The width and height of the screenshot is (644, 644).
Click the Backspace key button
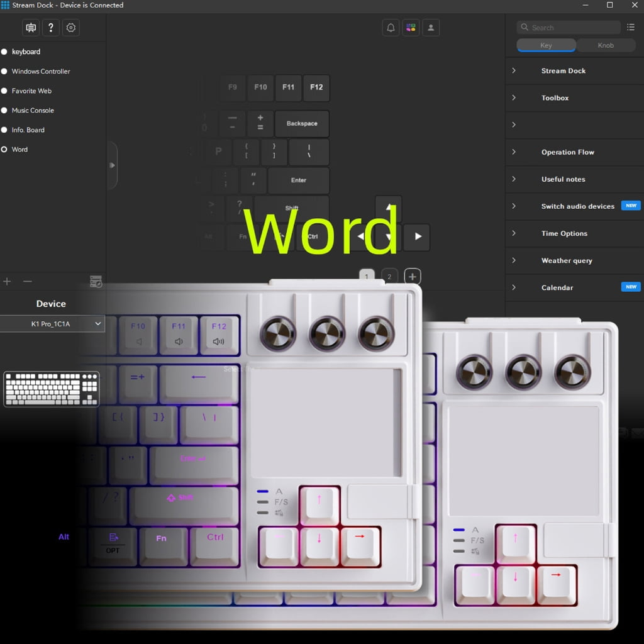tap(302, 124)
